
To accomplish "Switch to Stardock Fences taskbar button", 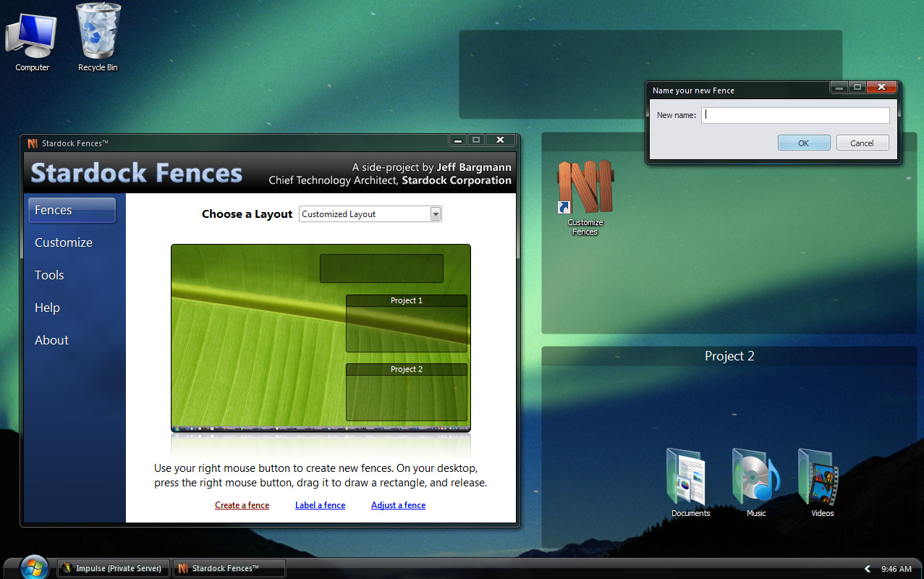I will pyautogui.click(x=229, y=568).
